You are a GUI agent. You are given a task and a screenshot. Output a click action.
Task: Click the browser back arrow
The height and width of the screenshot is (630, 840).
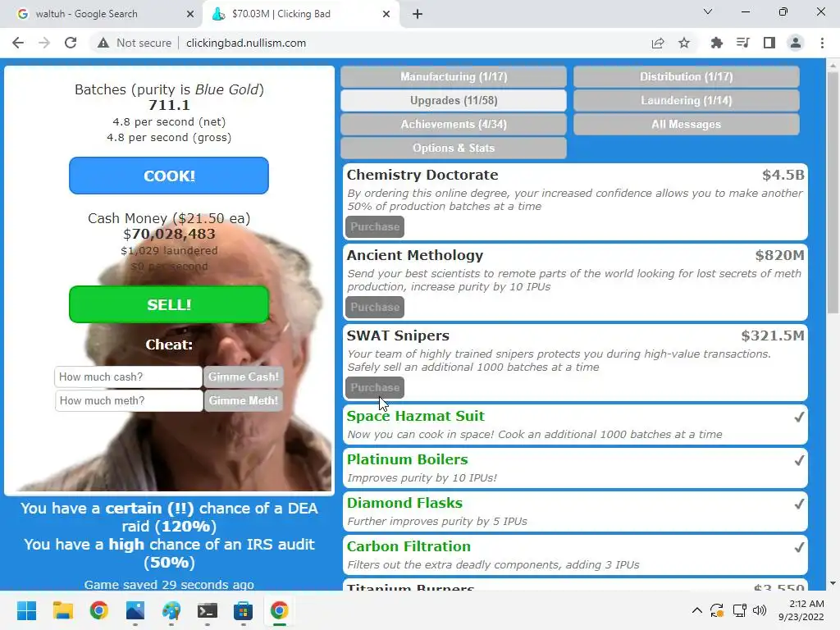click(x=18, y=43)
